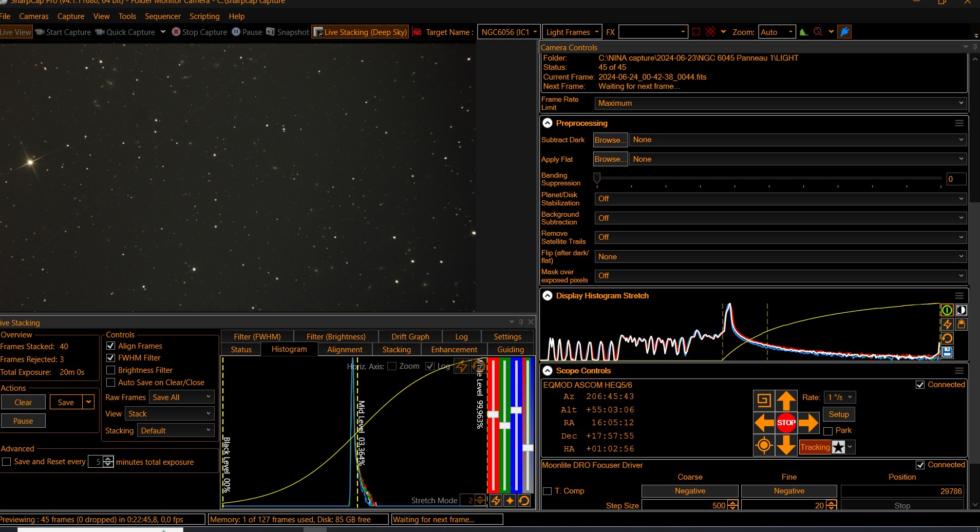Enable the Brightness Filter checkbox

point(111,370)
